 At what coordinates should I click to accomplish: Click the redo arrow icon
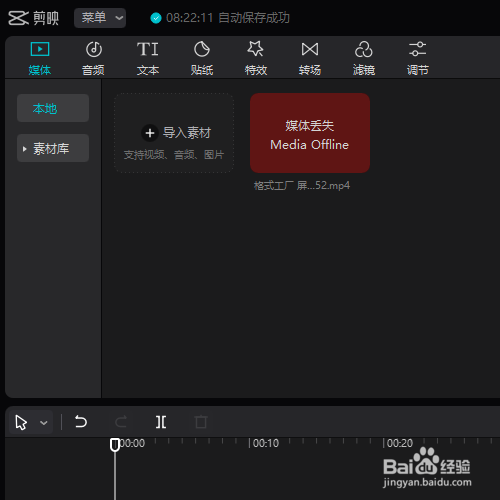[x=121, y=422]
